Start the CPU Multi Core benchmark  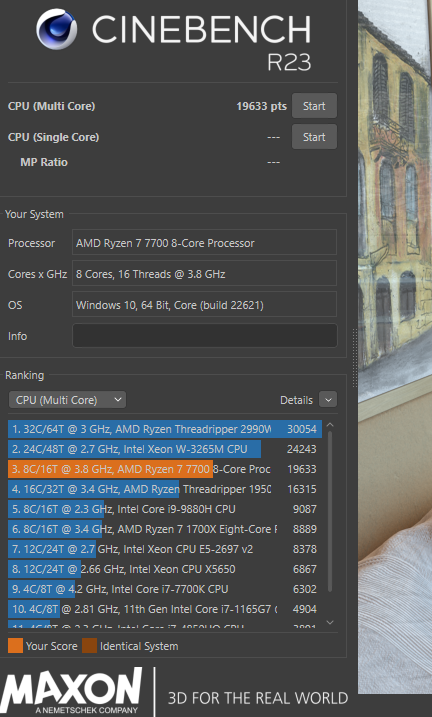[314, 106]
